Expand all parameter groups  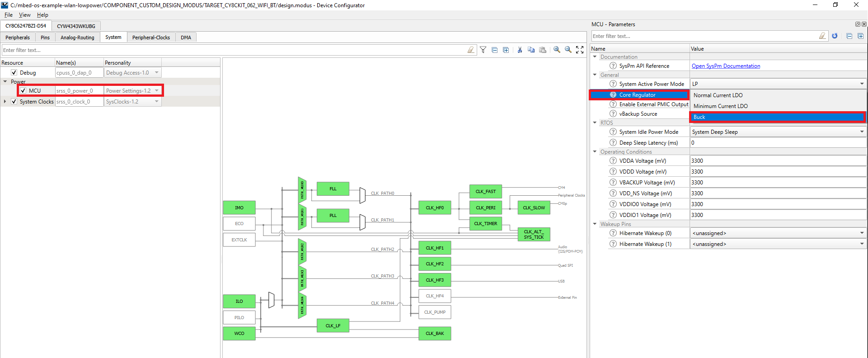[x=860, y=36]
